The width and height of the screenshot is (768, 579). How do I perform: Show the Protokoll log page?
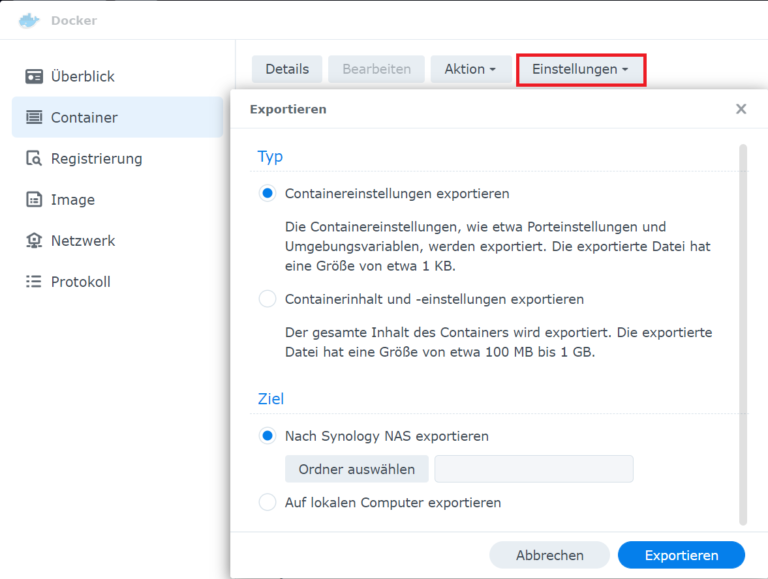pos(118,282)
